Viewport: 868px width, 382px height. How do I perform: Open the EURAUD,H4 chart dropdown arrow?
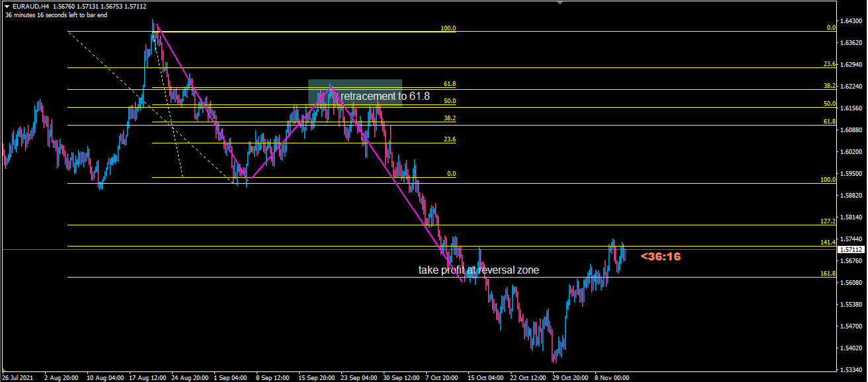(7, 7)
